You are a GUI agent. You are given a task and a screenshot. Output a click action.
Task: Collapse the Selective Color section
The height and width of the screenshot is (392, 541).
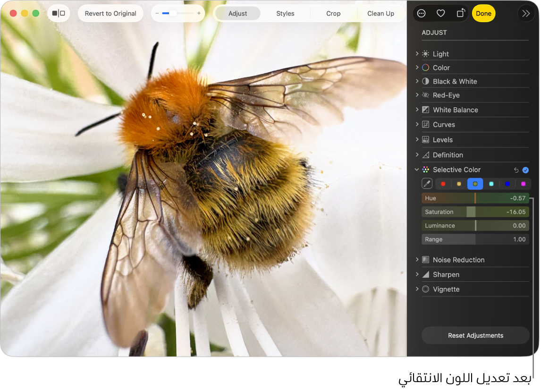point(418,170)
